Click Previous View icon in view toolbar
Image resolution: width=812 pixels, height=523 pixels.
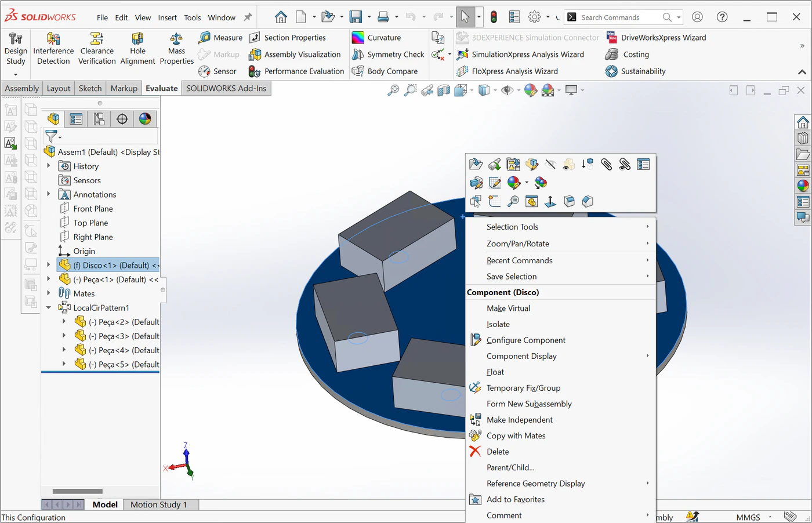[x=427, y=90]
